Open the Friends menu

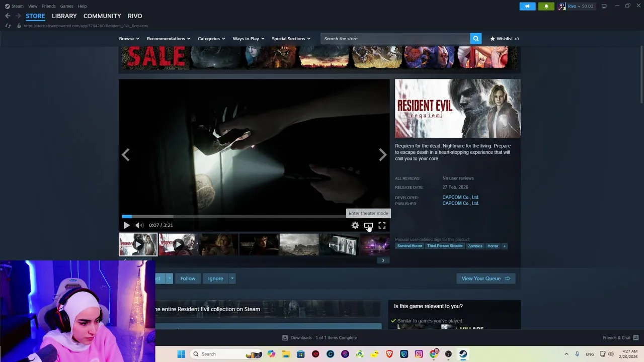point(49,6)
